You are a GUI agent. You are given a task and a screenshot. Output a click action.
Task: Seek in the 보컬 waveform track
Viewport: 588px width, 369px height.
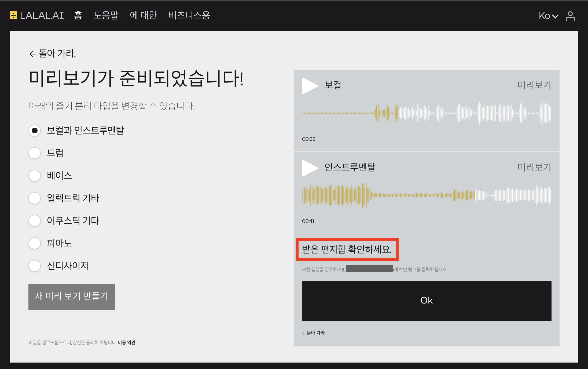[427, 113]
